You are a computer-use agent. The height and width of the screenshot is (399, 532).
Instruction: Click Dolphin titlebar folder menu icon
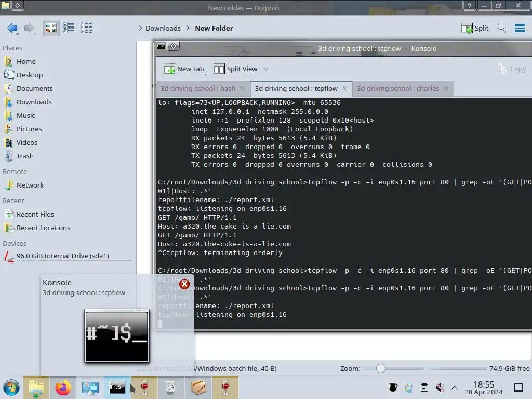[5, 5]
